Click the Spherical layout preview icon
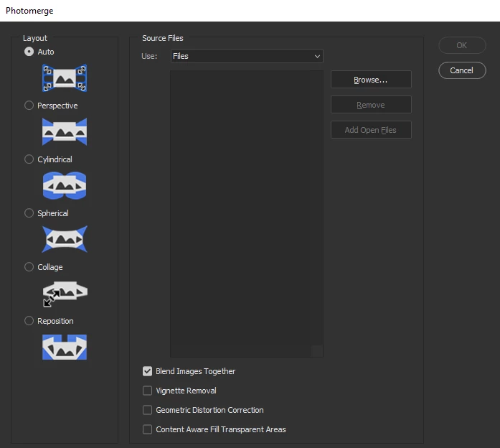This screenshot has width=500, height=448. (65, 239)
